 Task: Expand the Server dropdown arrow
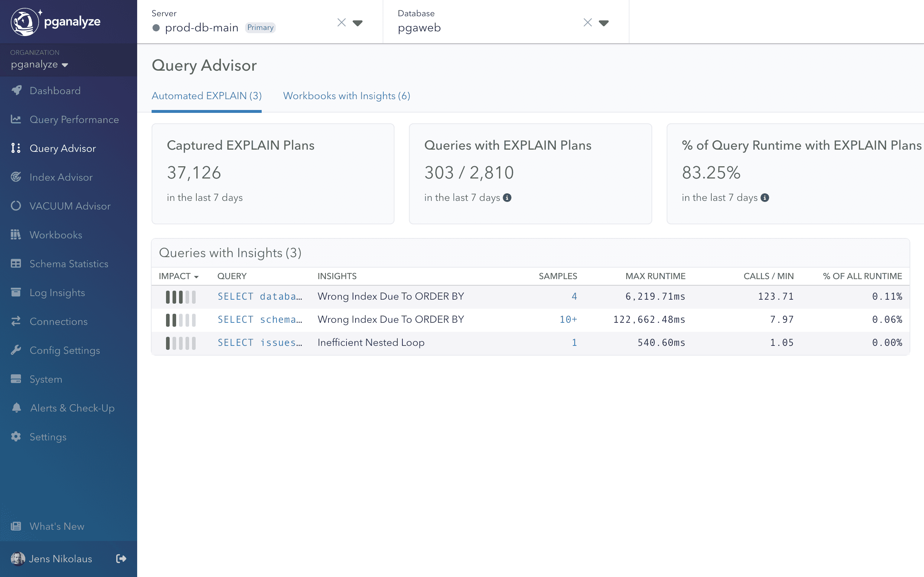(357, 23)
